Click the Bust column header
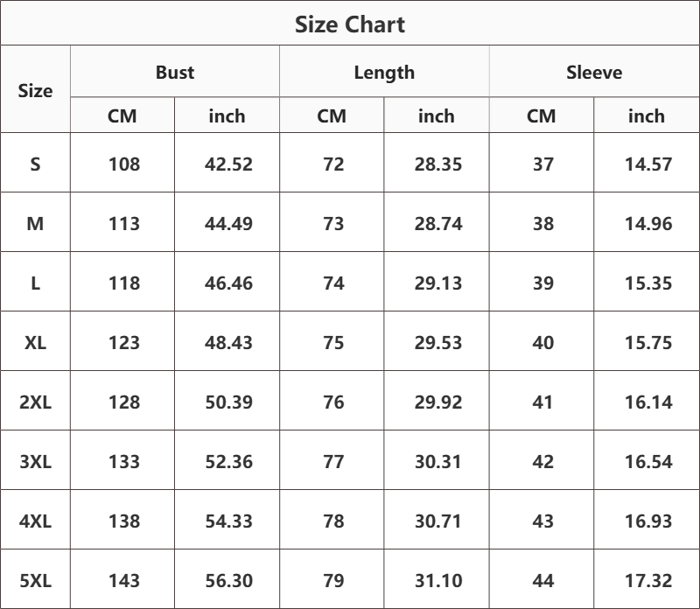The width and height of the screenshot is (700, 609). [x=175, y=73]
